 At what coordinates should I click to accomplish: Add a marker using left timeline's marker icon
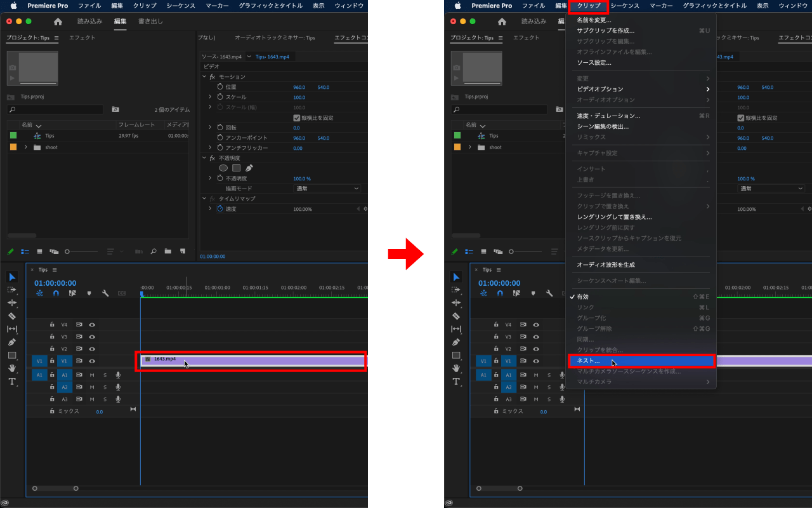point(89,293)
